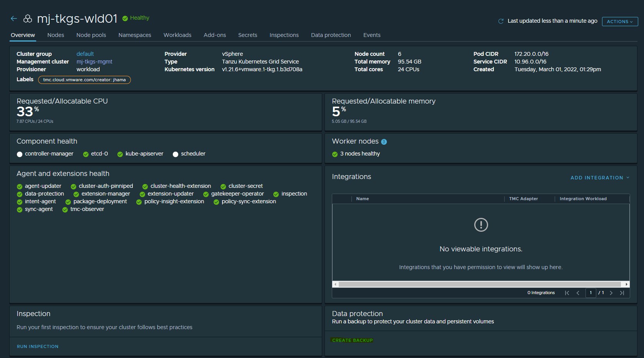Click the TMC Adapter column header
The image size is (644, 358).
pyautogui.click(x=524, y=199)
